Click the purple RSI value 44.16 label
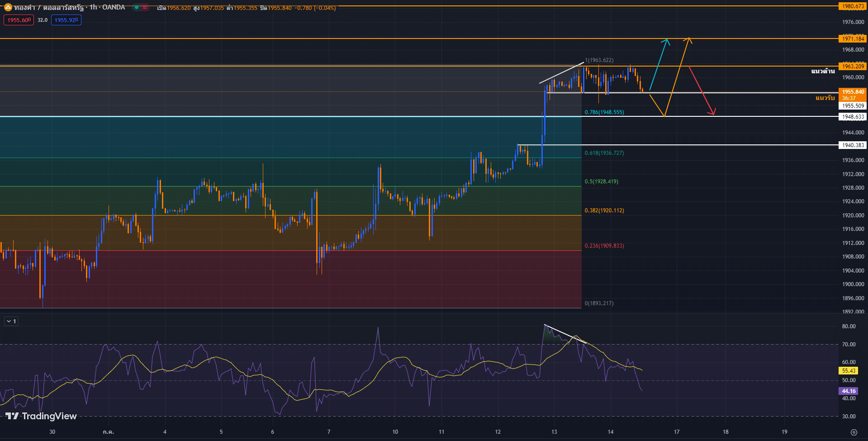868x441 pixels. (849, 391)
